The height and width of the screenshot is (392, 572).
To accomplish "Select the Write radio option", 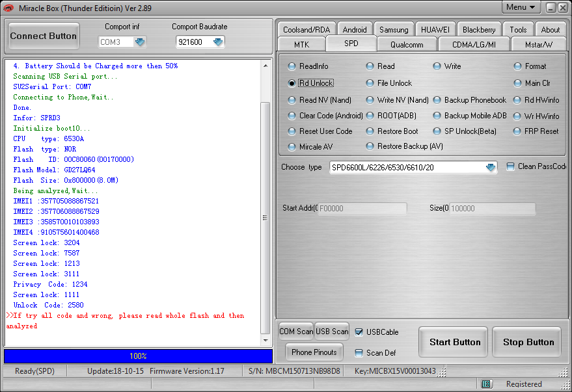I will (437, 66).
